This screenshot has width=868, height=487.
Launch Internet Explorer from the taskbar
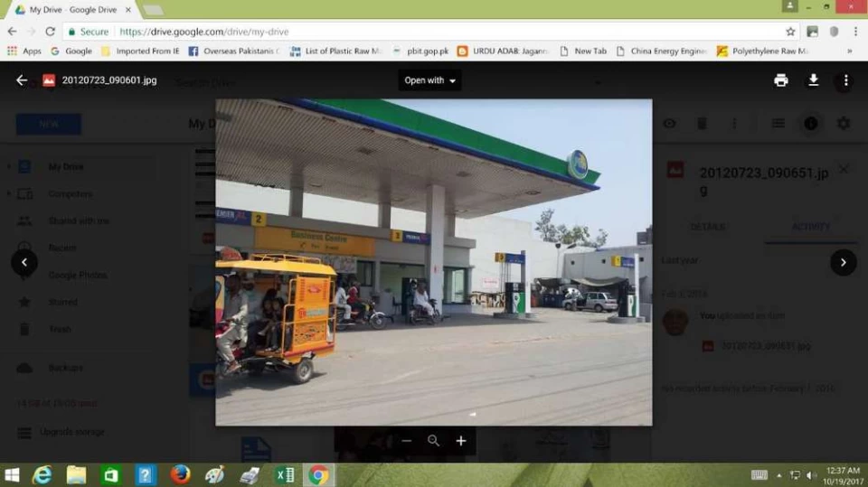(x=42, y=475)
